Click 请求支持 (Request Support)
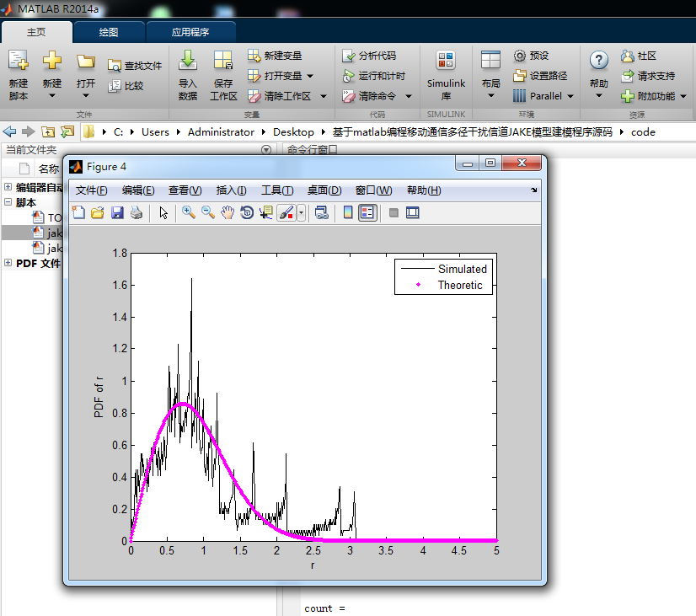The image size is (696, 616). point(648,76)
